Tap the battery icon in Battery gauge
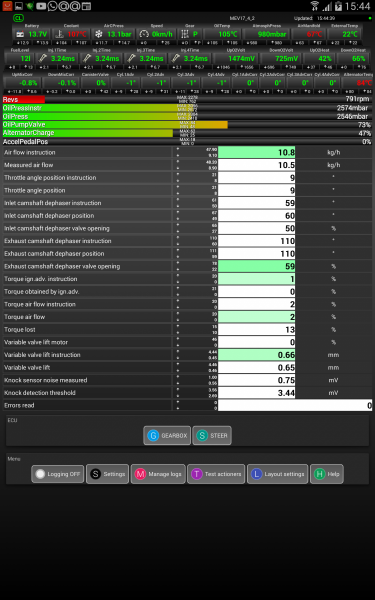 tap(20, 34)
